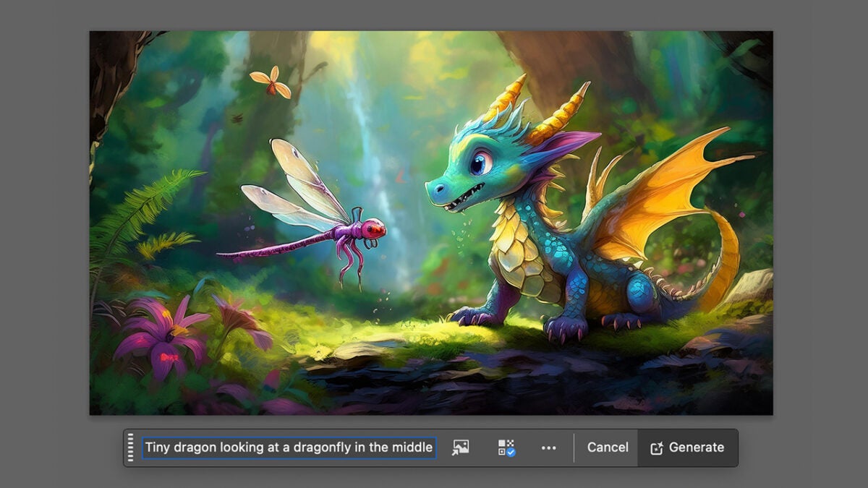
Task: Click the baby dragon's blue eye
Action: point(480,163)
